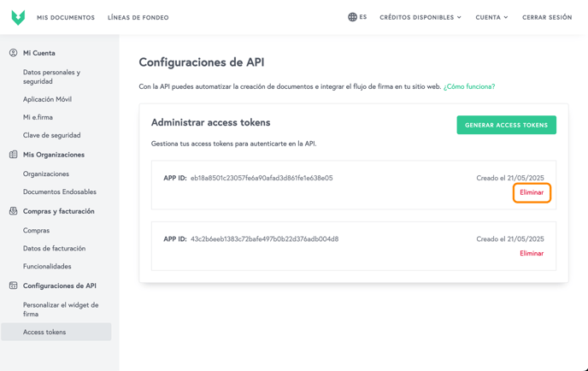Image resolution: width=588 pixels, height=371 pixels.
Task: Open the Cuenta dropdown menu
Action: coord(491,17)
